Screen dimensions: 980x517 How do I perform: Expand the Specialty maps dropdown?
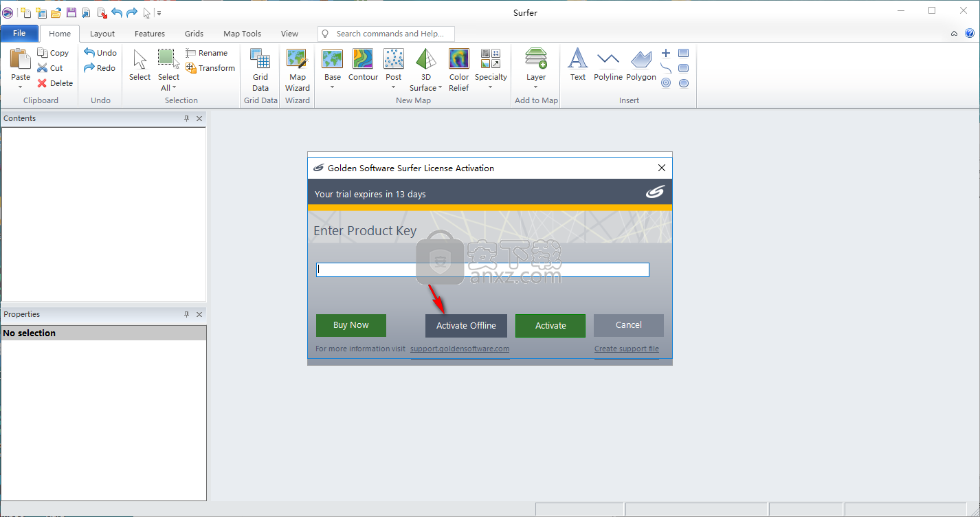(491, 87)
